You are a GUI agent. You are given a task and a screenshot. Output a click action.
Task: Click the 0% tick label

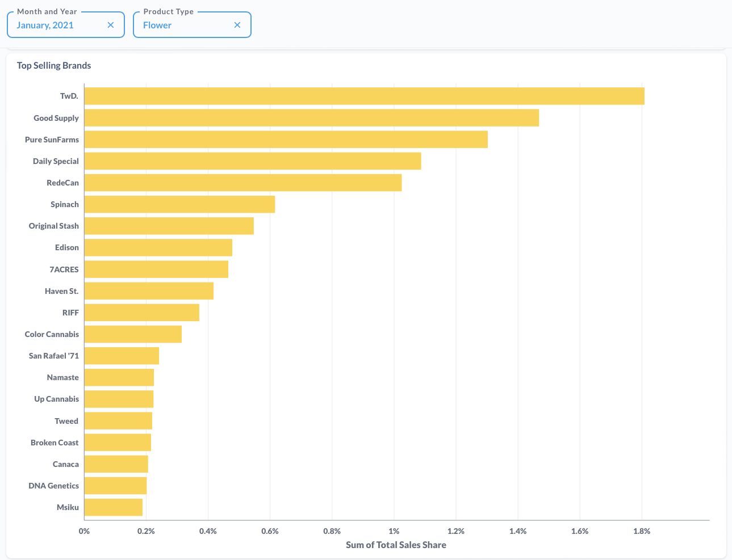pos(84,531)
